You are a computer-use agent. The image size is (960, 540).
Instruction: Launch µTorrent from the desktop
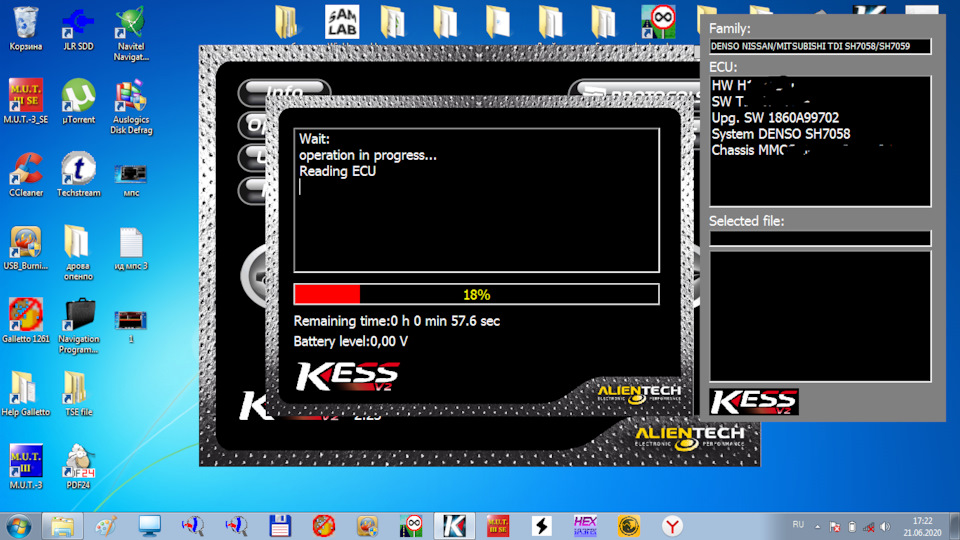[78, 102]
